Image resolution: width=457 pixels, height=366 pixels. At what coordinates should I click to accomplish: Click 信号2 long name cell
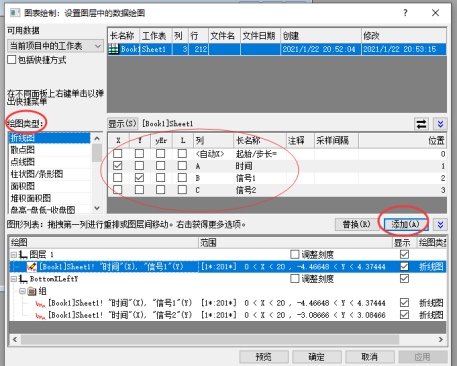coord(259,190)
